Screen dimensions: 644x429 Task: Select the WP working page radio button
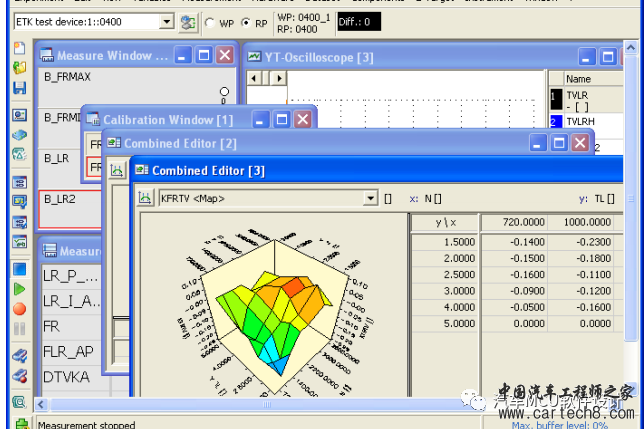[210, 22]
